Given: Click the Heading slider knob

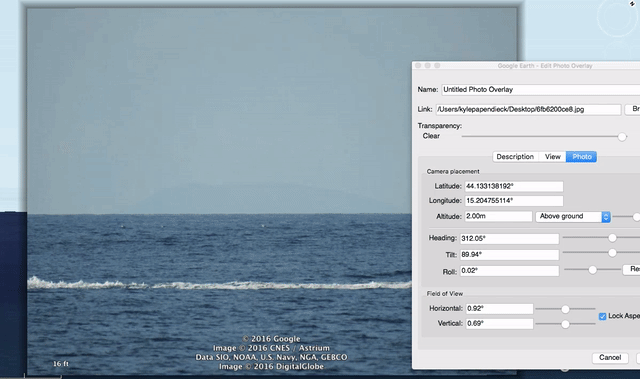Looking at the screenshot, I should [612, 238].
